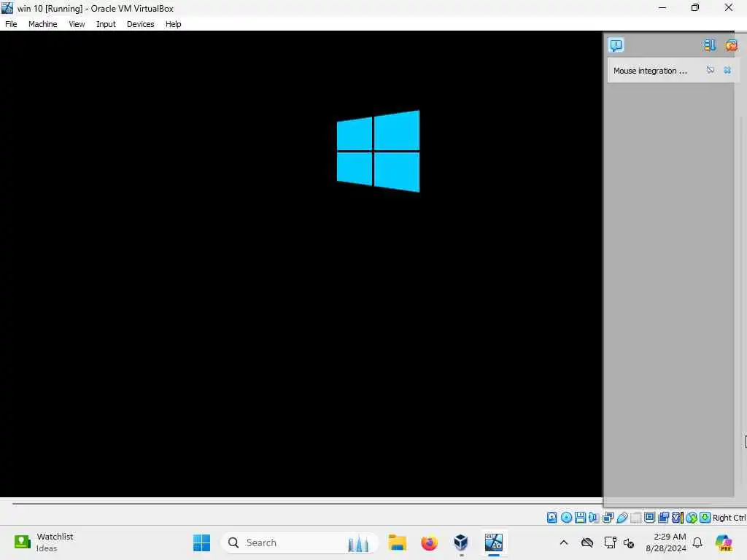Click the do-not-show-again icon on Mouse integration
The image size is (747, 560).
point(711,70)
